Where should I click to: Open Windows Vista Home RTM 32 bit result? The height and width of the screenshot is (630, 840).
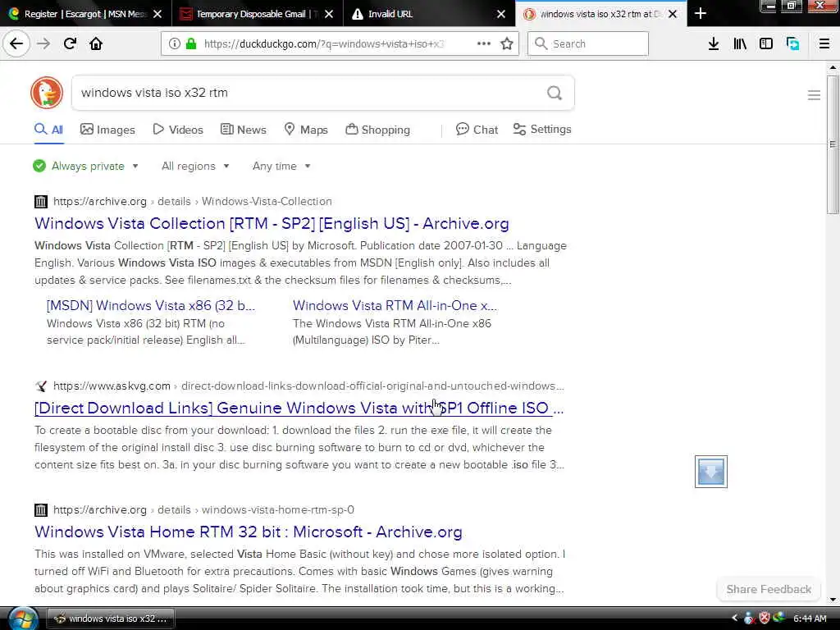[248, 532]
